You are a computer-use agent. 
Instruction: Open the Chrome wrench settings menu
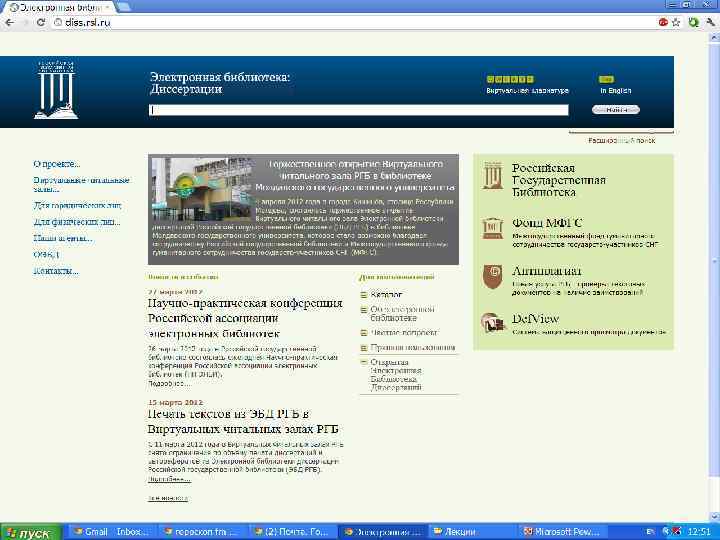711,22
